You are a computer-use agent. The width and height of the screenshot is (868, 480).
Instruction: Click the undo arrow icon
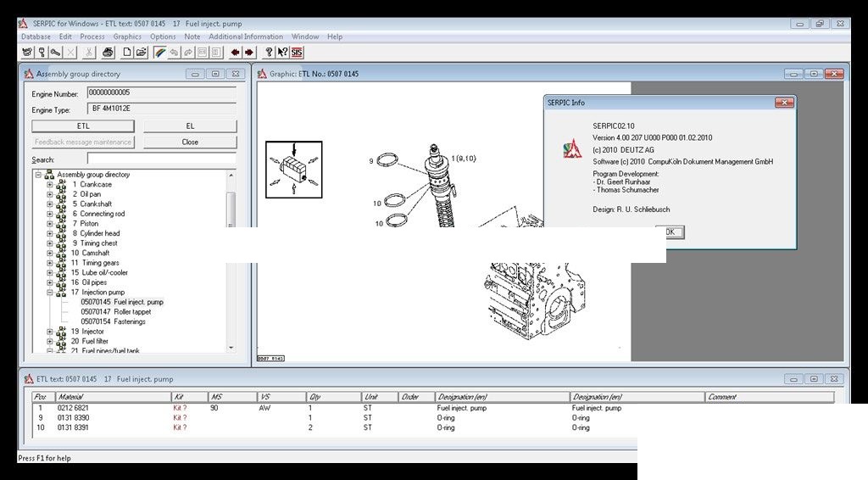(x=174, y=52)
